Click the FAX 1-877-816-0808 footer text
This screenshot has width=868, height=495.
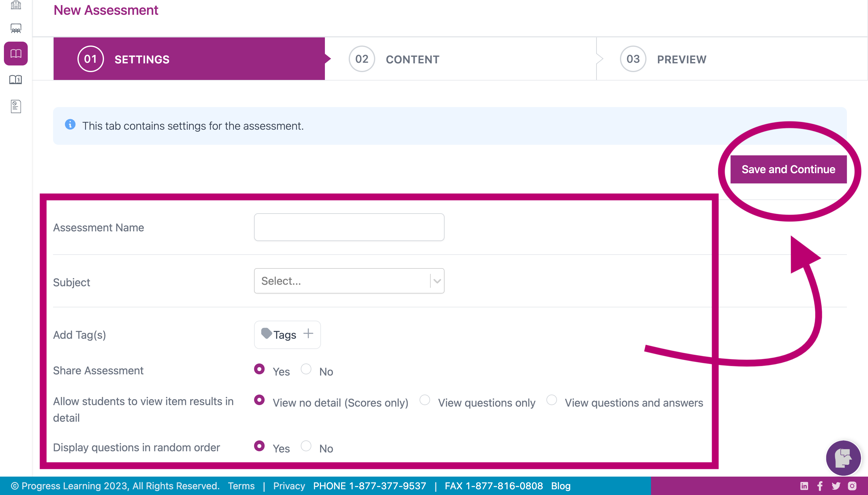[x=494, y=486]
